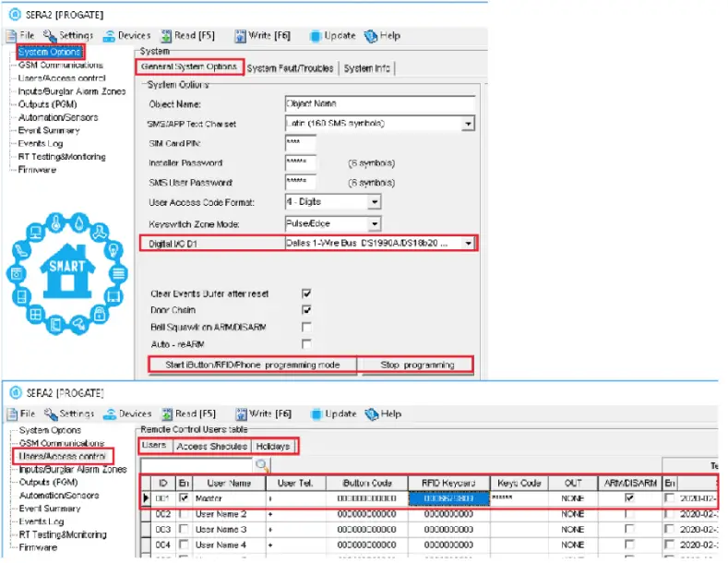Click Write [F6] icon in bottom window
The image size is (728, 563).
point(241,413)
